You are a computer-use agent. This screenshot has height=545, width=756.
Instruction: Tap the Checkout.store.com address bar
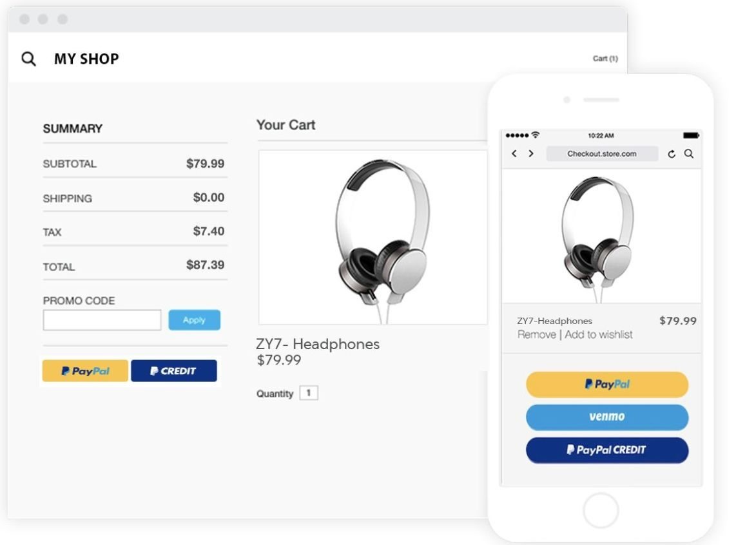[x=601, y=154]
